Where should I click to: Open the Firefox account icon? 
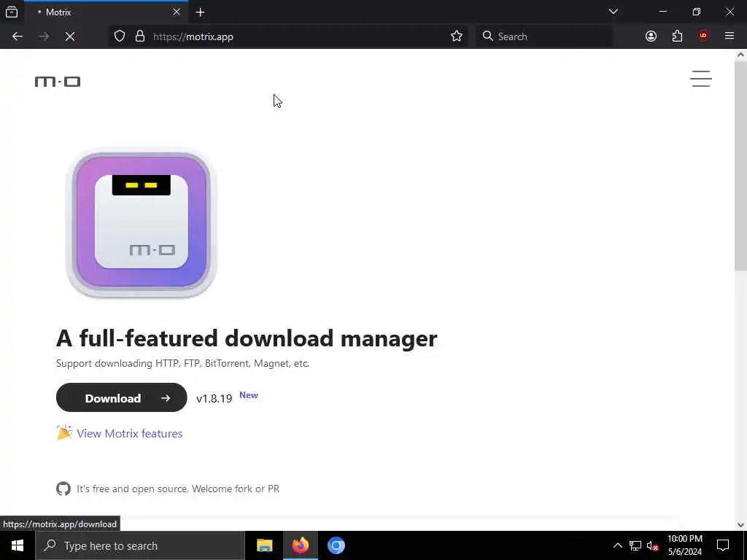(x=651, y=36)
